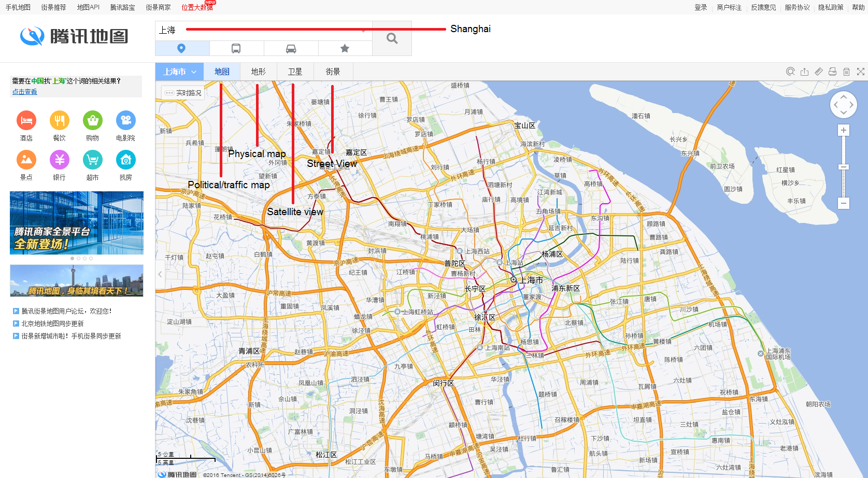
Task: Toggle real-time traffic (实时路况)
Action: point(183,93)
